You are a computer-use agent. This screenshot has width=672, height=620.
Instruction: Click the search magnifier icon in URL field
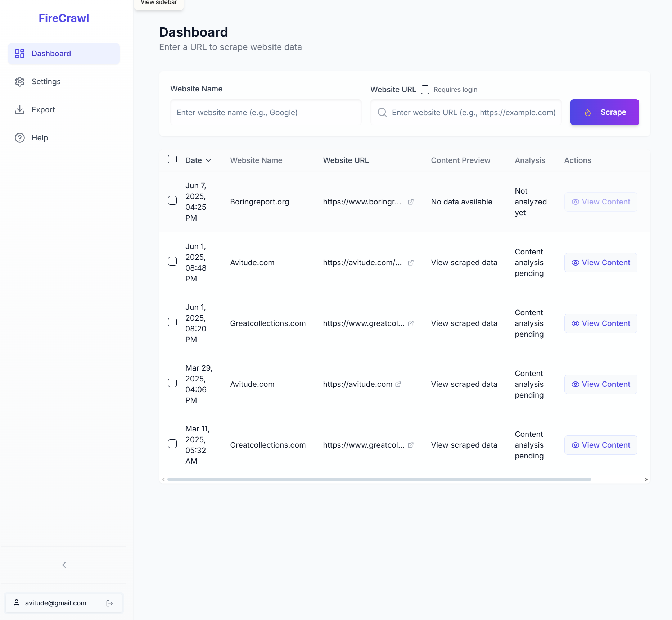point(382,112)
